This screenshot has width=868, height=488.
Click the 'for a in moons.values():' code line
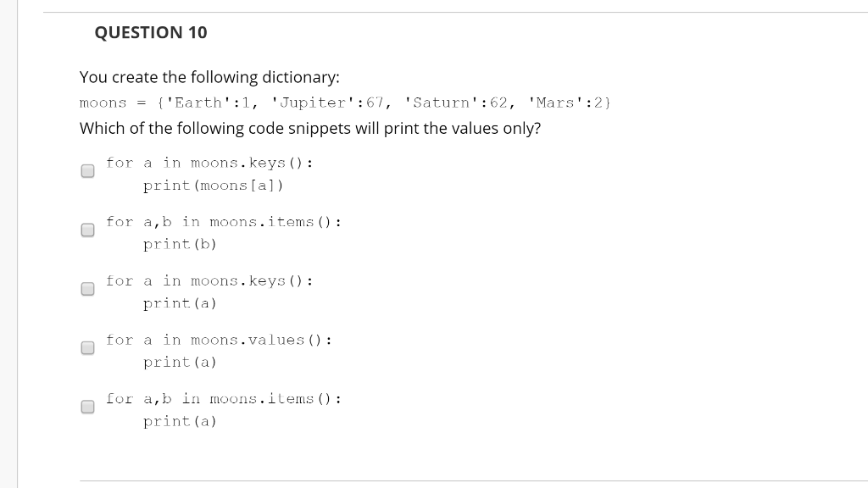click(220, 340)
